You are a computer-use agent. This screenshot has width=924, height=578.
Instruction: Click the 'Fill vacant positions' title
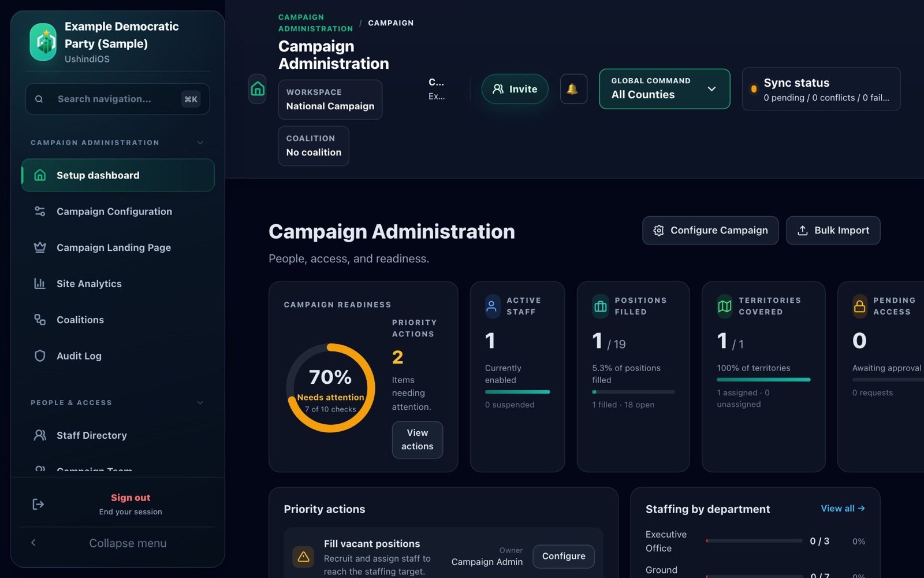click(x=372, y=544)
